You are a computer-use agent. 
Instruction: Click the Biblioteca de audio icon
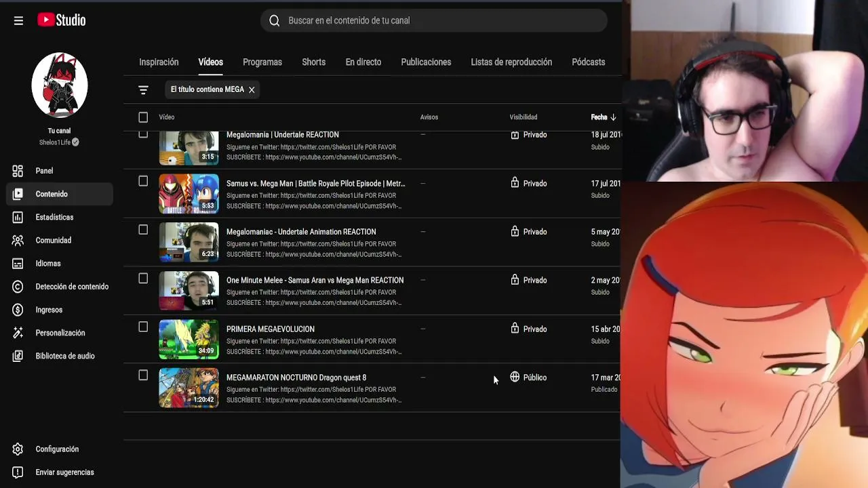pyautogui.click(x=18, y=356)
